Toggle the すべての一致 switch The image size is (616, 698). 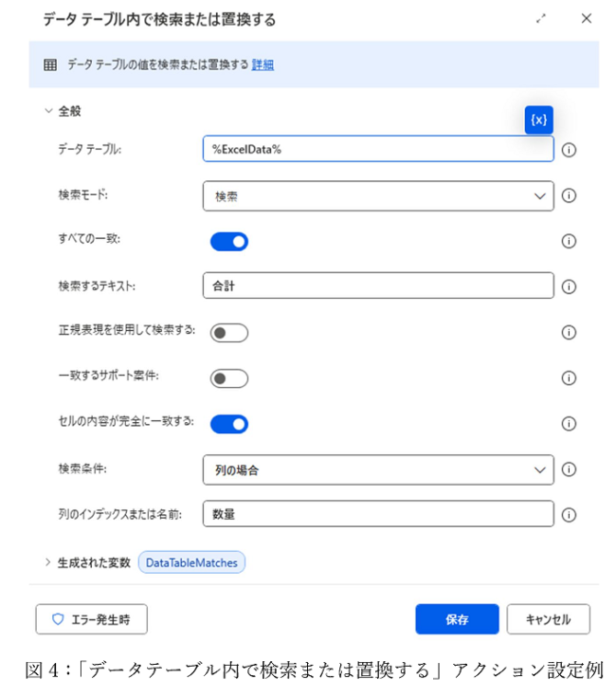point(229,241)
